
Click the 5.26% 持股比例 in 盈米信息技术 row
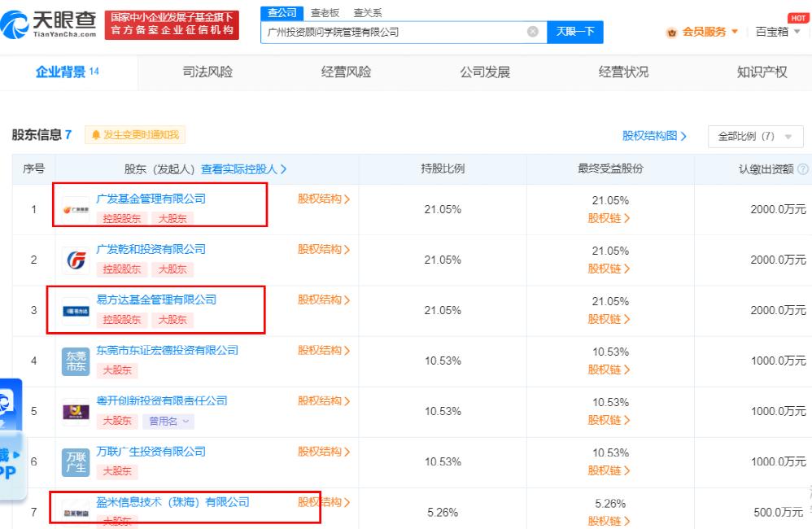point(443,513)
